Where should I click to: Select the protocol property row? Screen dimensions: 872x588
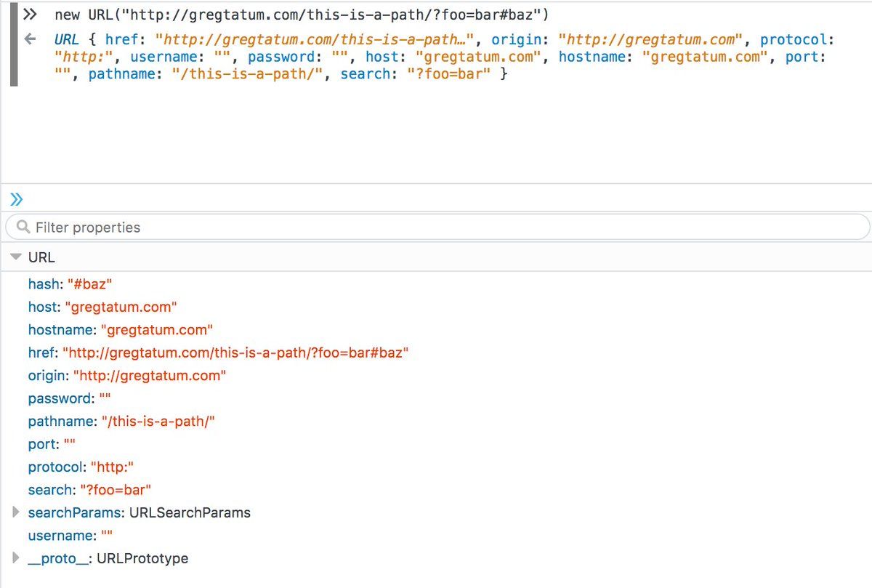(x=81, y=467)
